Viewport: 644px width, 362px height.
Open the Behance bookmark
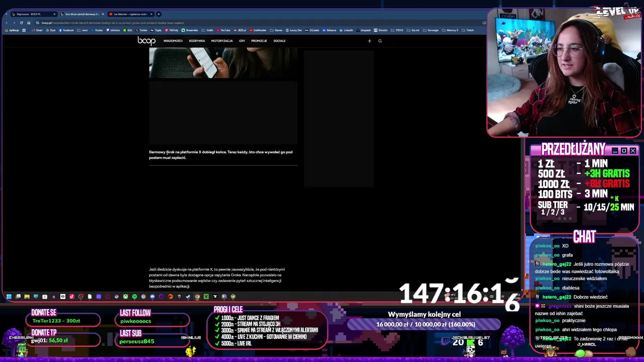(x=330, y=30)
